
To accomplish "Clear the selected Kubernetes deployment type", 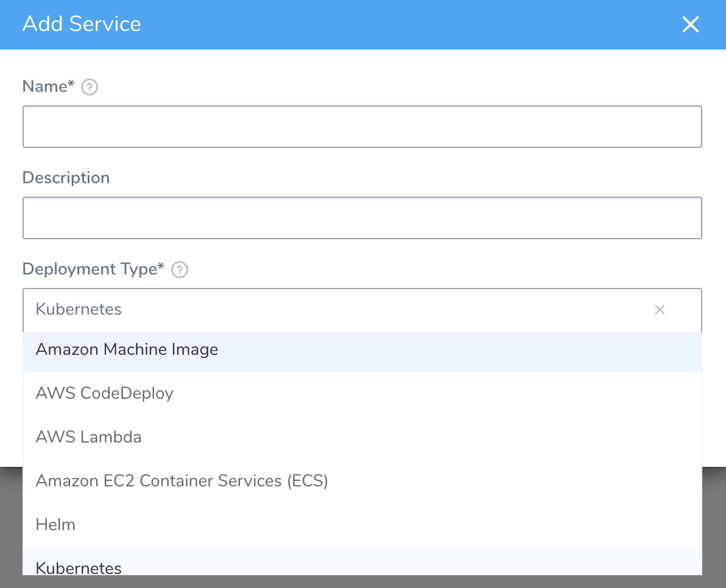I will click(660, 309).
